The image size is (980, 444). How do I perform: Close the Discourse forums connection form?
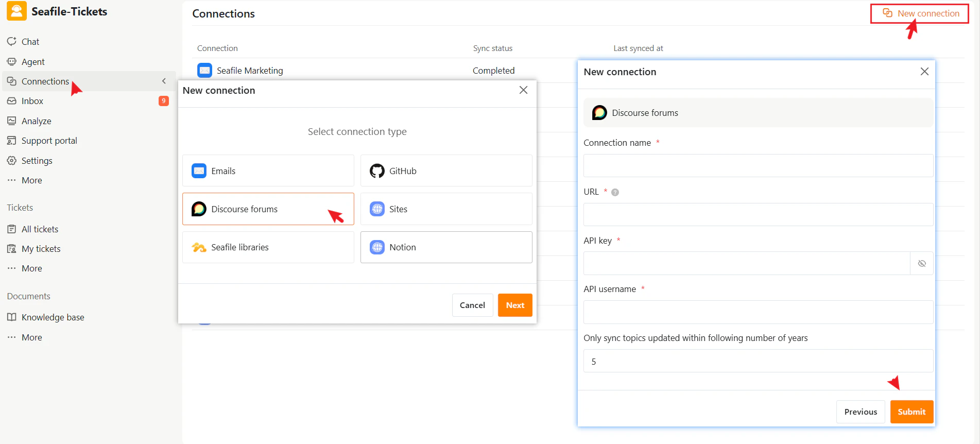coord(924,72)
